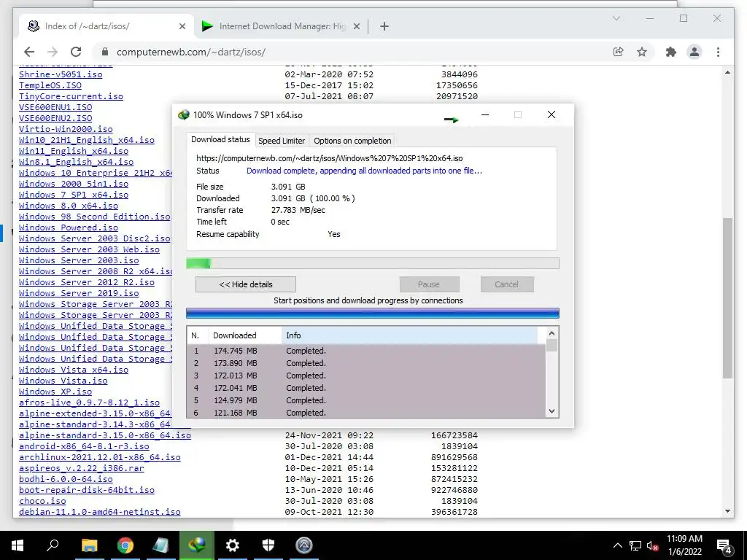Select the Index of /~dartz/isos/ tab
This screenshot has height=560, width=747.
pos(107,26)
